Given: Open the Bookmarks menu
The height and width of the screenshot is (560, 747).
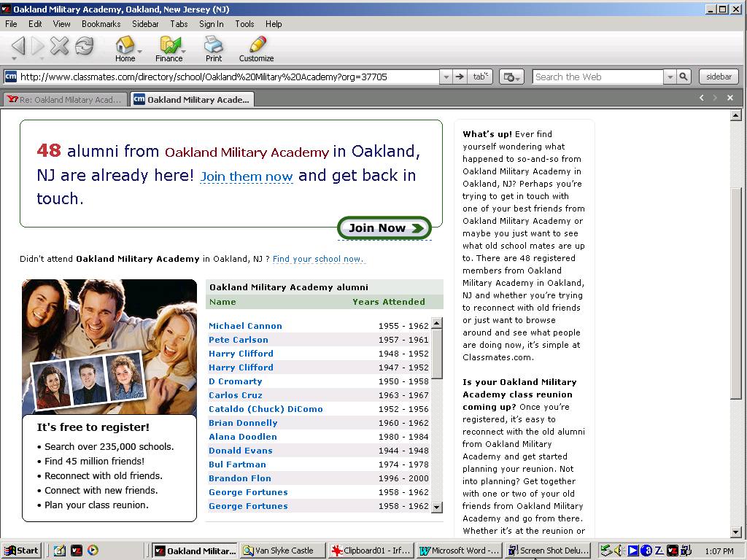Looking at the screenshot, I should 101,24.
